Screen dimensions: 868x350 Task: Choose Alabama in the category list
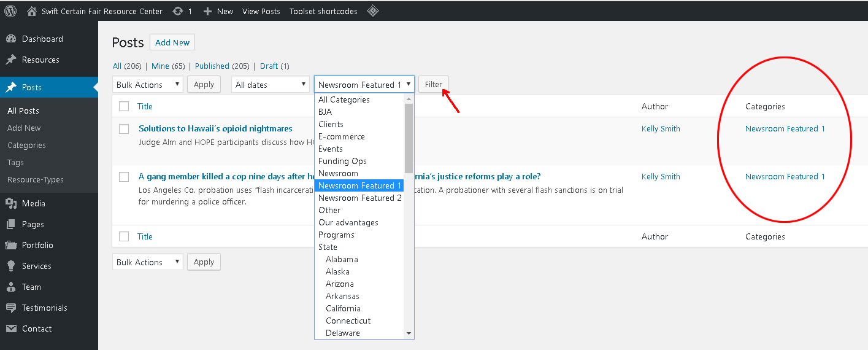click(359, 259)
